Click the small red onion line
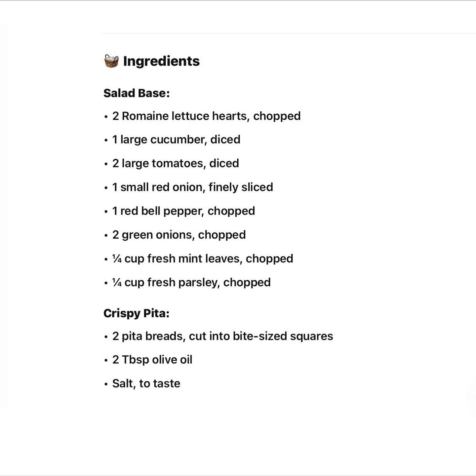 (192, 187)
